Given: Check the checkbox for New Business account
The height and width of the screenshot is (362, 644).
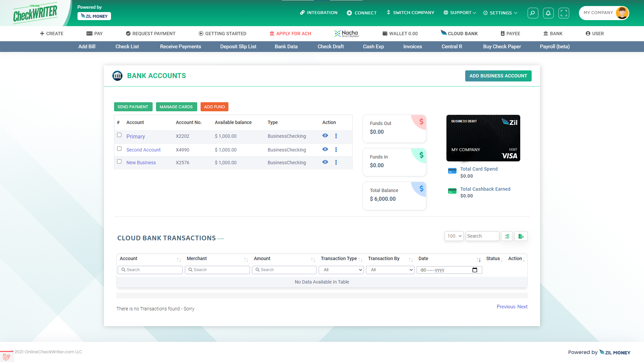Looking at the screenshot, I should pos(119,161).
